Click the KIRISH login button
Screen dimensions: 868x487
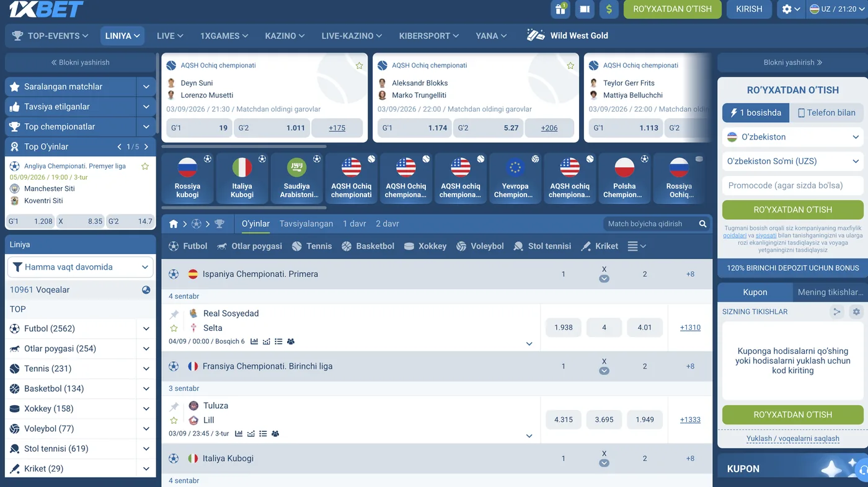coord(749,9)
